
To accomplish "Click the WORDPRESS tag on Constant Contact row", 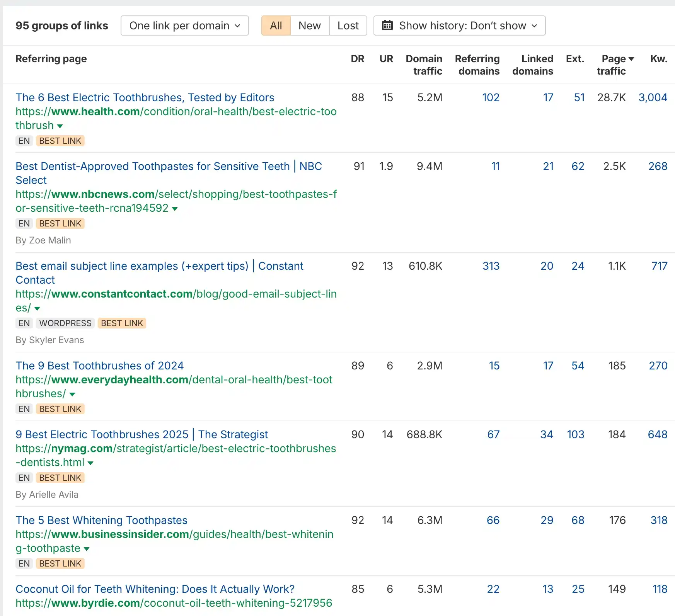I will pos(65,323).
